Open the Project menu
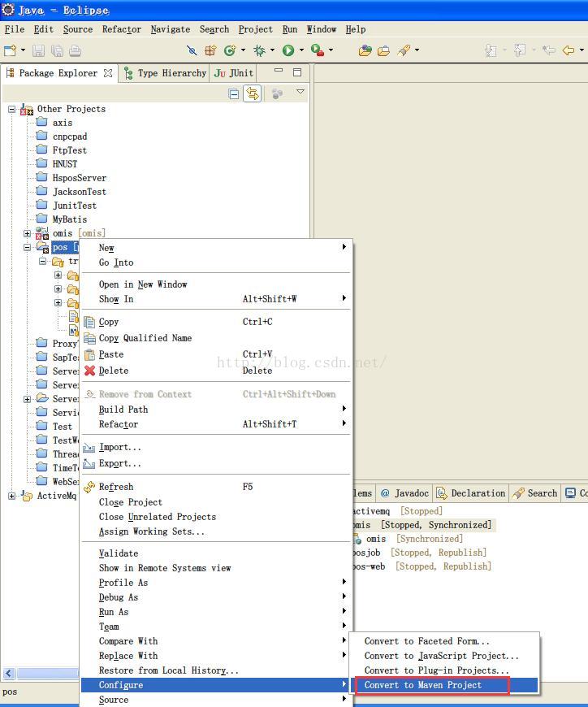 [x=256, y=29]
